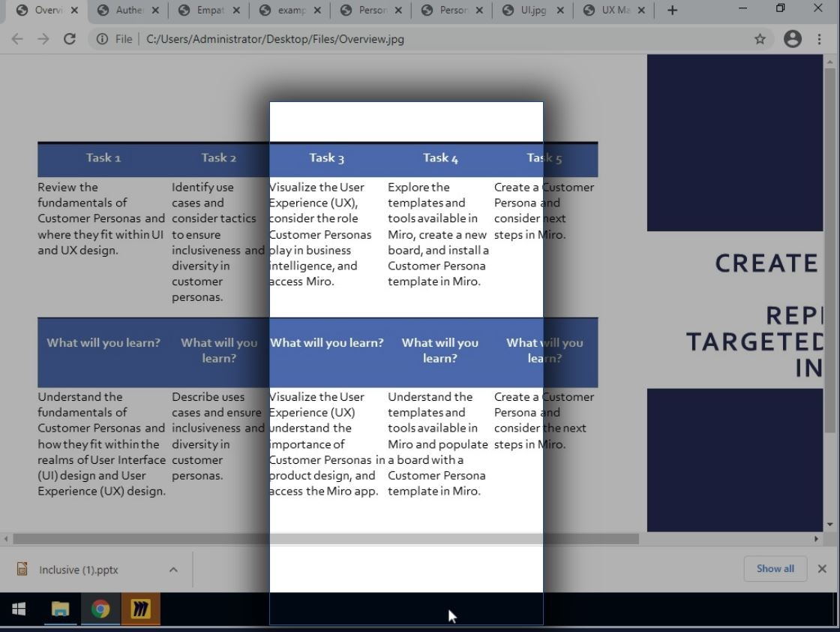This screenshot has width=840, height=632.
Task: Open Chrome three-dot menu
Action: (x=819, y=39)
